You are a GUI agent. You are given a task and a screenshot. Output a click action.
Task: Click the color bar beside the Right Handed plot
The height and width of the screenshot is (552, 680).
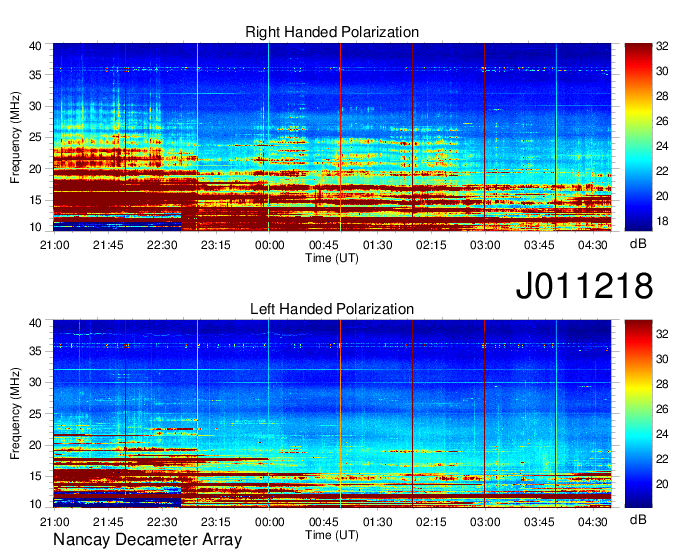point(638,137)
